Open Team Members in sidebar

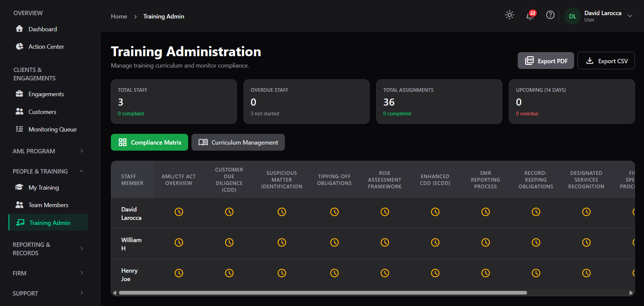click(x=48, y=205)
